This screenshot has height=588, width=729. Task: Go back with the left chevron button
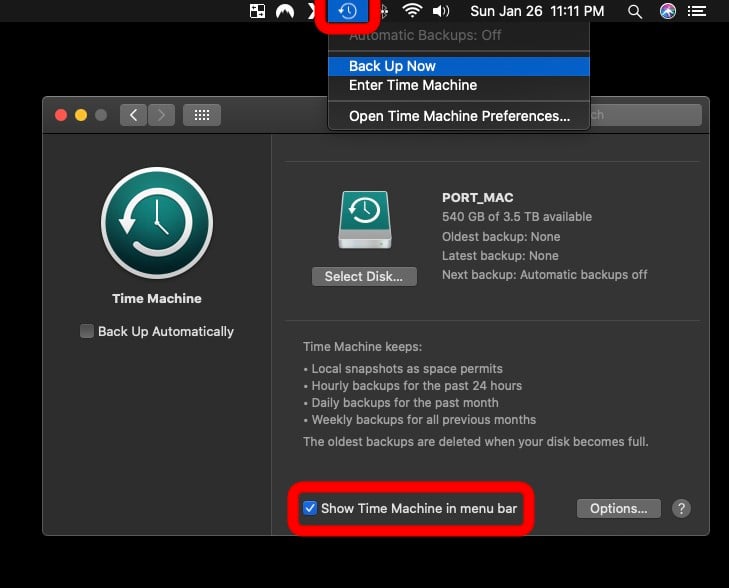click(133, 115)
